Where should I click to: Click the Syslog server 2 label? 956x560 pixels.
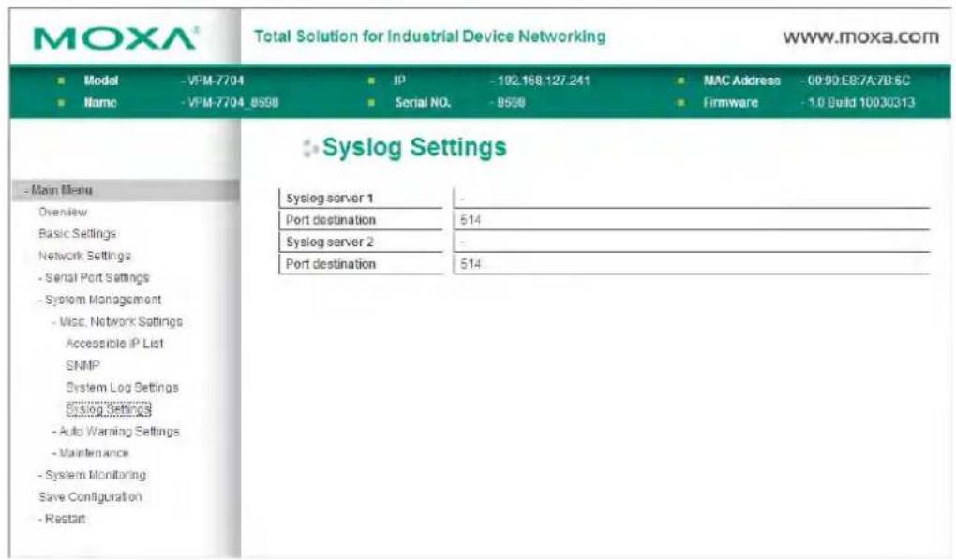tap(329, 242)
